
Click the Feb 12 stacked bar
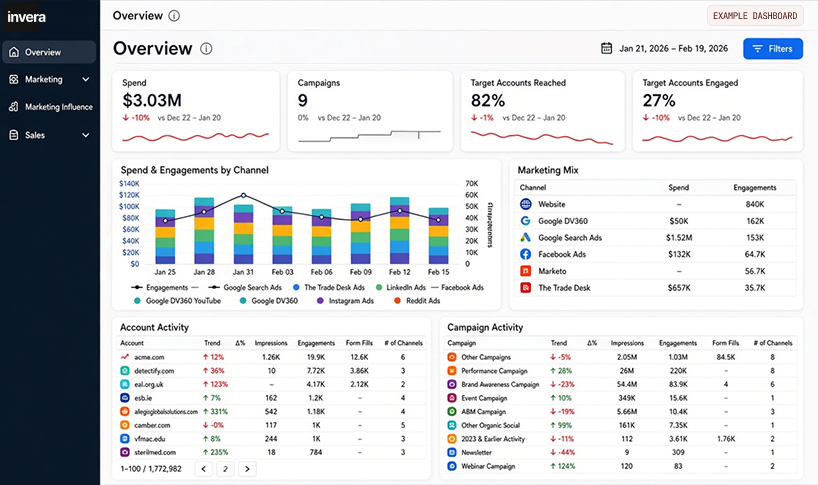click(400, 231)
